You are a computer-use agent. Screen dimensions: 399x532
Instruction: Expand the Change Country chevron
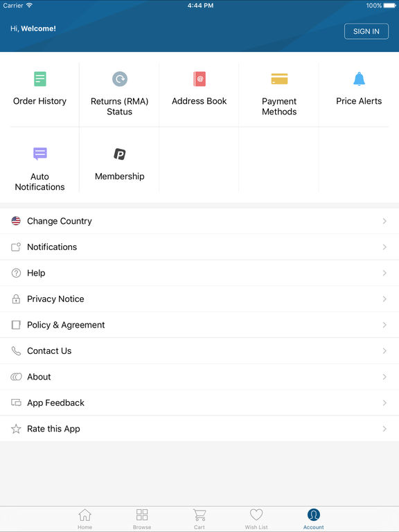384,221
